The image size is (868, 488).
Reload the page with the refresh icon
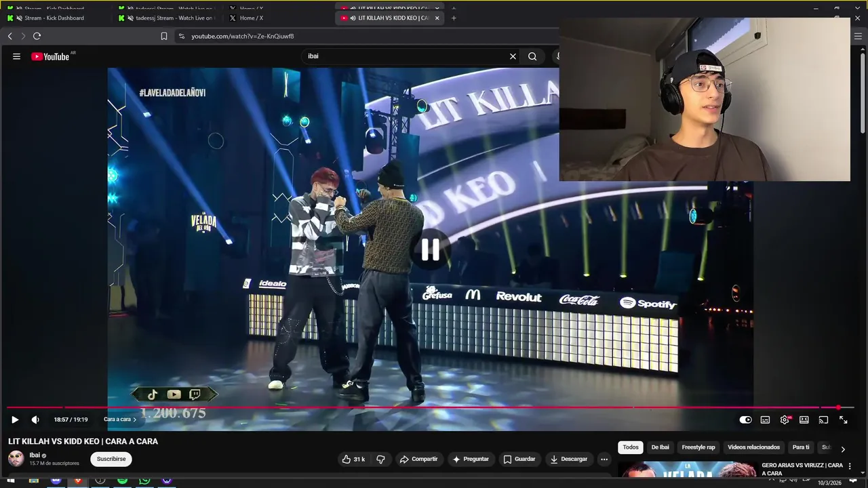pyautogui.click(x=37, y=36)
